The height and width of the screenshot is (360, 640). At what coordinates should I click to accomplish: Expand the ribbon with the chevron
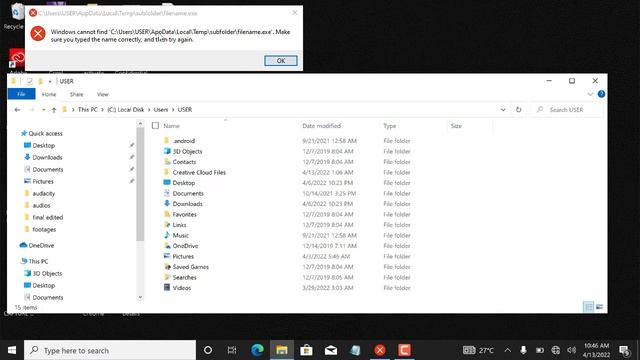pos(590,94)
